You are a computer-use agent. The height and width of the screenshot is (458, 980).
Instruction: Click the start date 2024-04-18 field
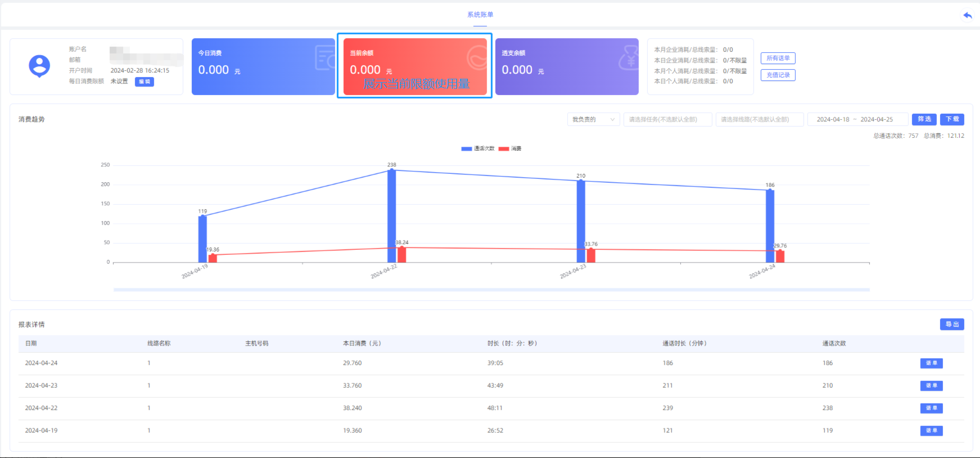point(833,119)
